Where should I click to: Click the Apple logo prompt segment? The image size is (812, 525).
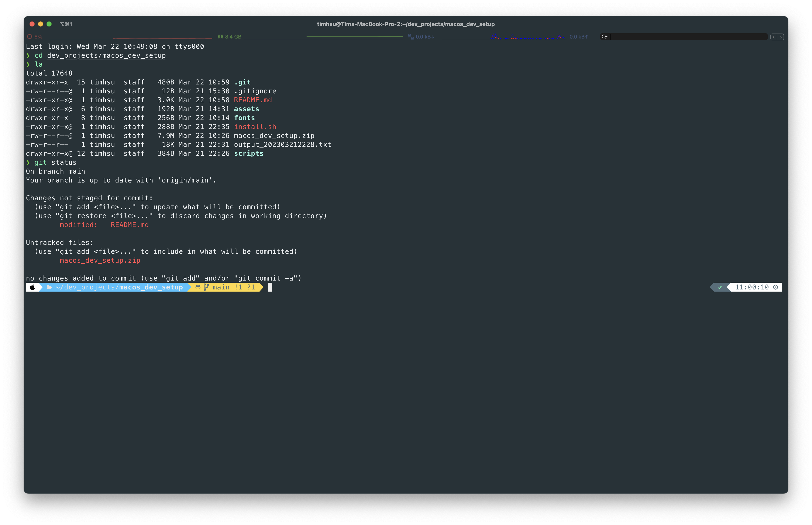tap(32, 287)
